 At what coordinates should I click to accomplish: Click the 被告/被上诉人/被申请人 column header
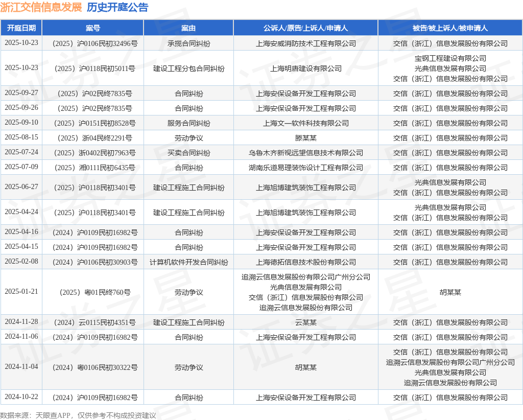(x=450, y=28)
